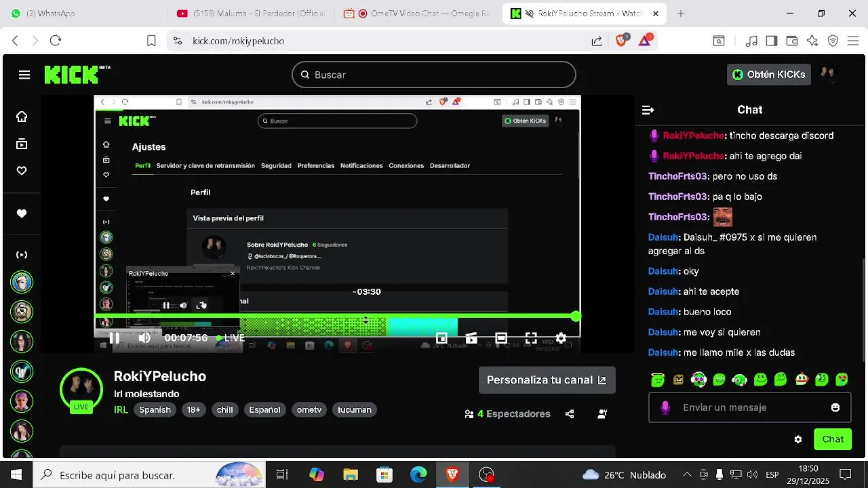Click the Spanish tag
The image size is (868, 488).
point(155,409)
